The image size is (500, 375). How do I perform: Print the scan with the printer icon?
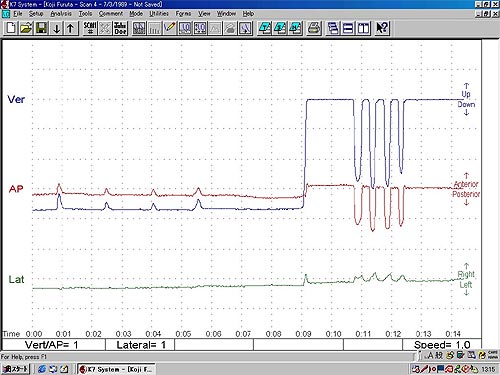(x=314, y=28)
